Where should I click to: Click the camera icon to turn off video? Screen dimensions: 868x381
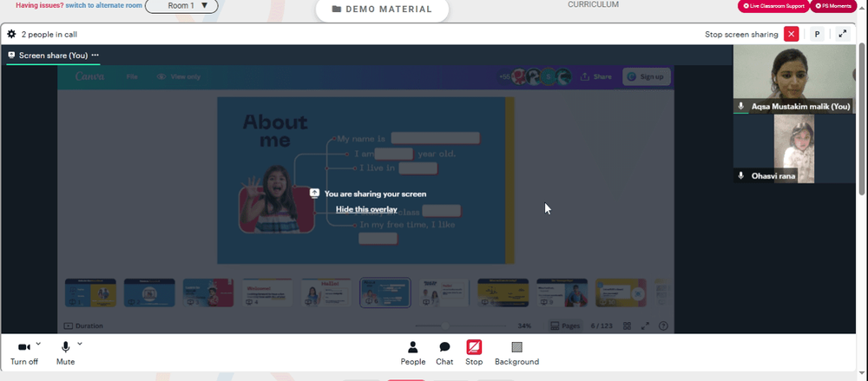[x=23, y=347]
